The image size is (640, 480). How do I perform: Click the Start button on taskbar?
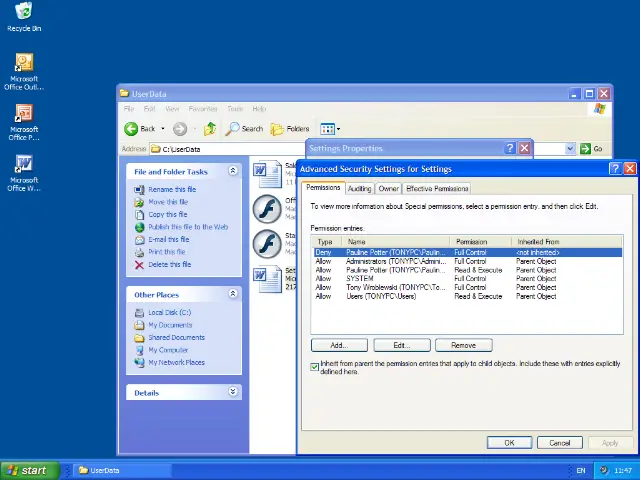[27, 470]
